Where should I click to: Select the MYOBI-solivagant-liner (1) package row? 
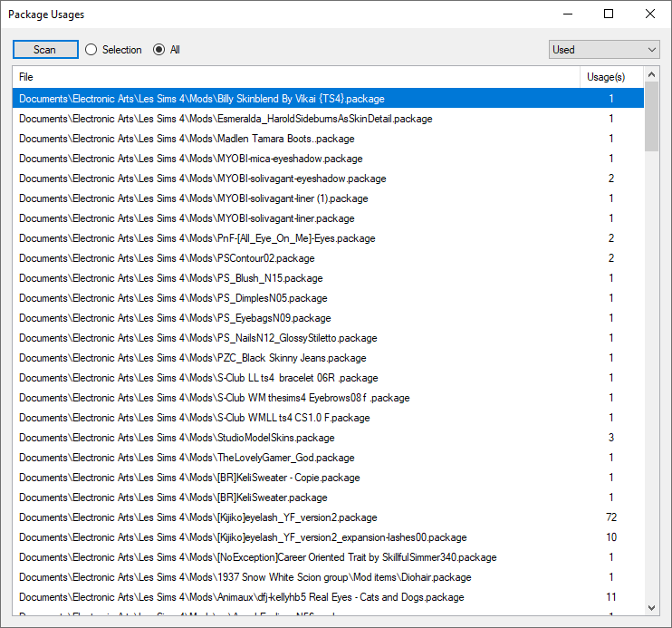tap(328, 198)
